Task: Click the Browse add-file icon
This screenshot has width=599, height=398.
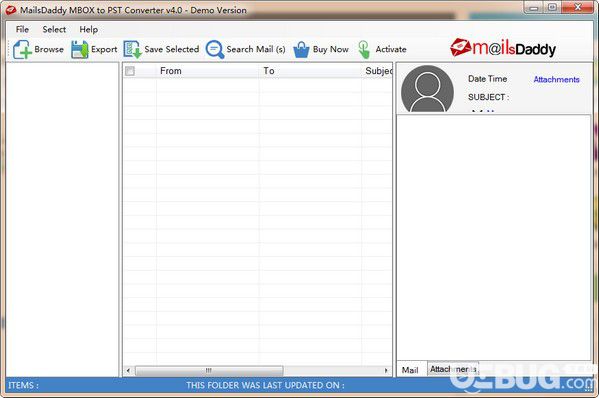Action: pos(22,50)
